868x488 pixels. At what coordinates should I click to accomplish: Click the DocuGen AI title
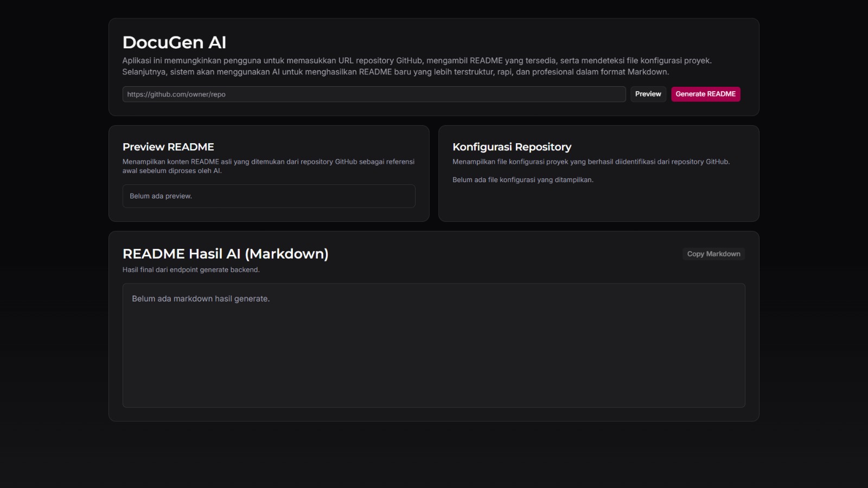[x=174, y=42]
